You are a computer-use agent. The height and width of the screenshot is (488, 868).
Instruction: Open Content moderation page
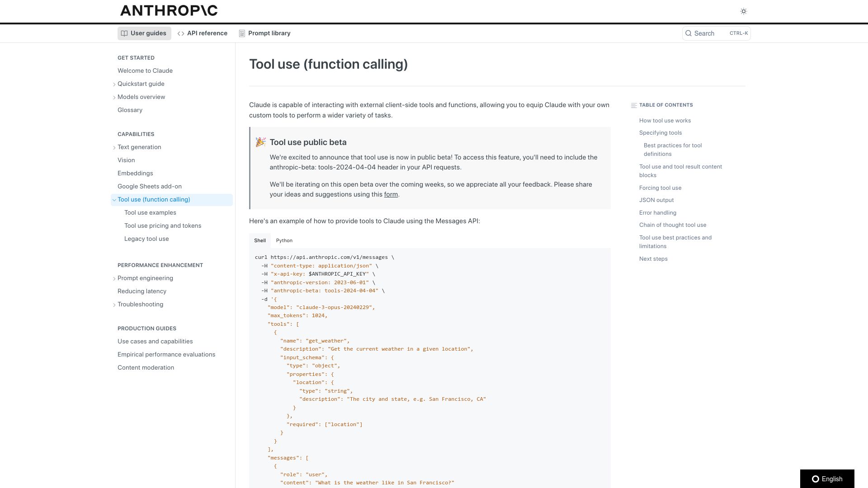[x=146, y=368]
